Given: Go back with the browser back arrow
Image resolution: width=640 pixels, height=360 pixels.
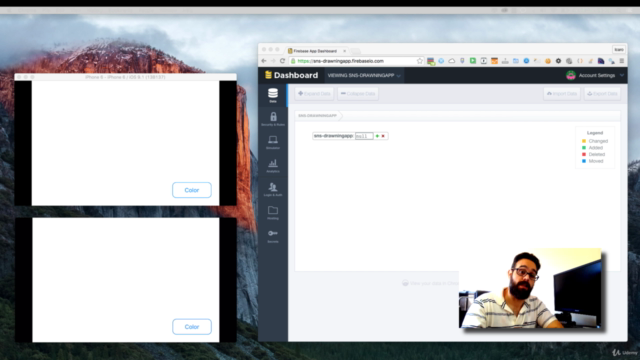Looking at the screenshot, I should pyautogui.click(x=264, y=61).
